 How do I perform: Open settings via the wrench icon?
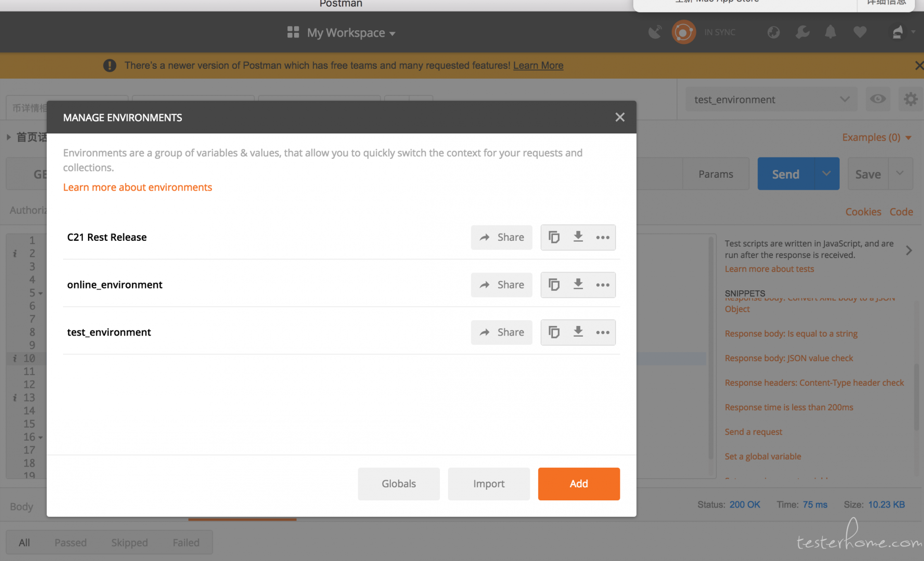(802, 32)
